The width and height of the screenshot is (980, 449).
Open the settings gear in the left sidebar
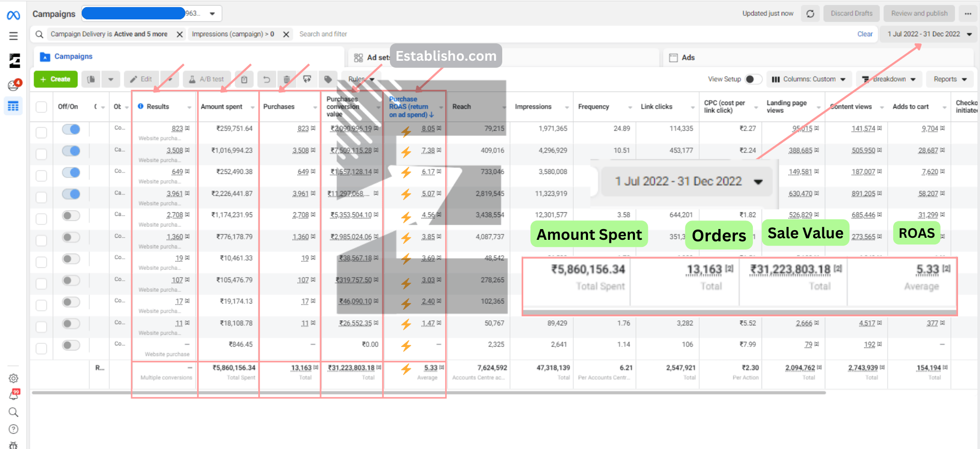point(14,378)
